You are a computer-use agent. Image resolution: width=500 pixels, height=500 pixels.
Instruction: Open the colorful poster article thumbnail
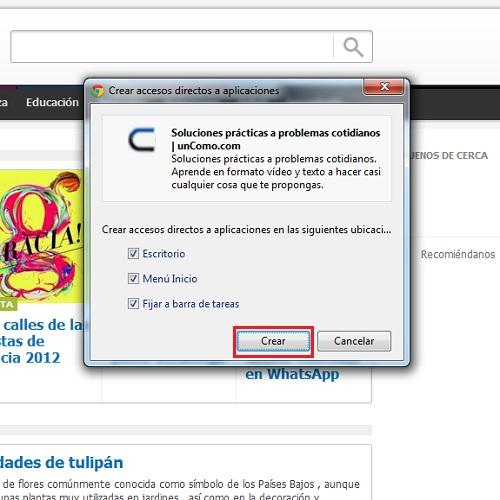pos(41,236)
